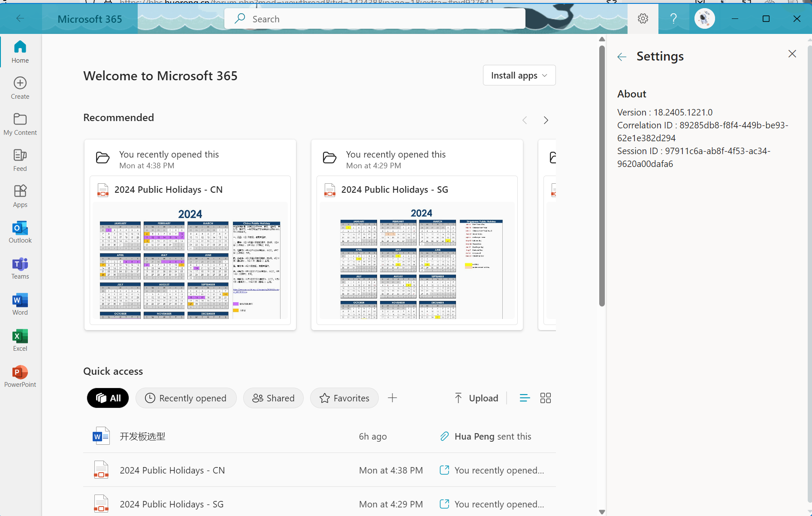The width and height of the screenshot is (812, 516).
Task: Click the scroll down arrow of main page
Action: tap(602, 512)
